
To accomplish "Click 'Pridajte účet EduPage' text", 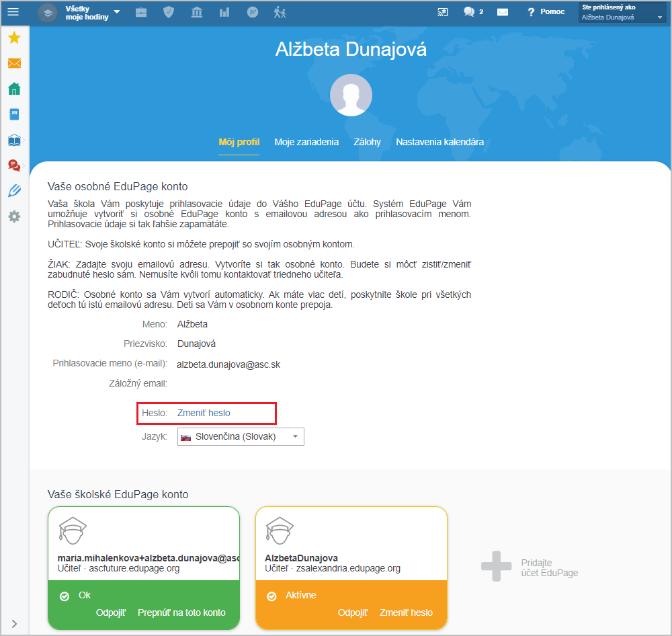I will pyautogui.click(x=550, y=568).
